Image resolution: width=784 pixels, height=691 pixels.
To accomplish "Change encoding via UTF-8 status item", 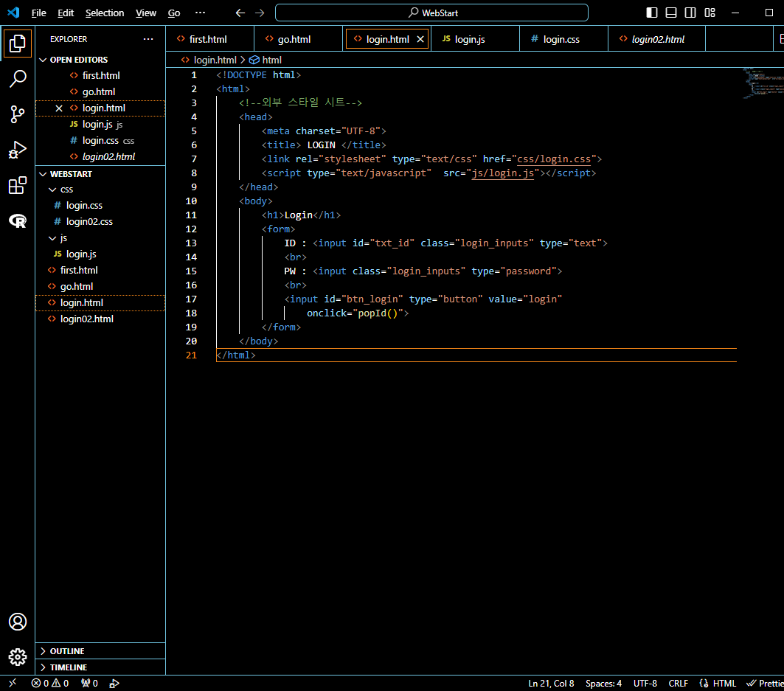I will pyautogui.click(x=645, y=683).
